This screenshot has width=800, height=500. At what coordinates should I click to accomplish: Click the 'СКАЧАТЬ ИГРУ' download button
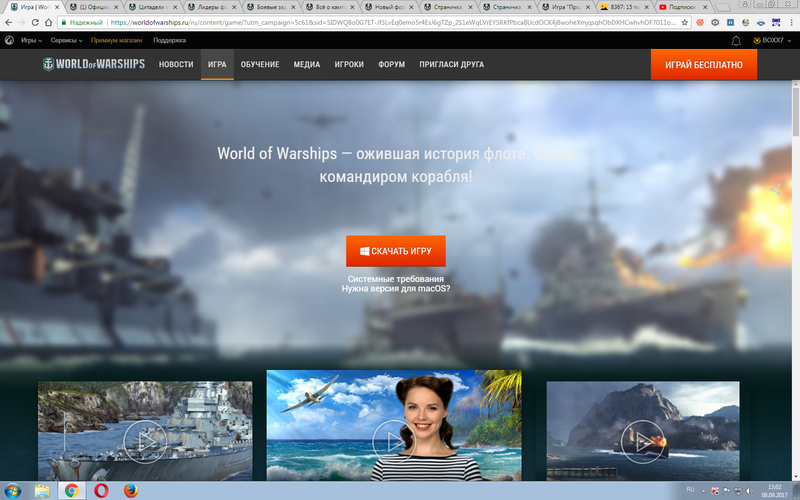click(395, 251)
